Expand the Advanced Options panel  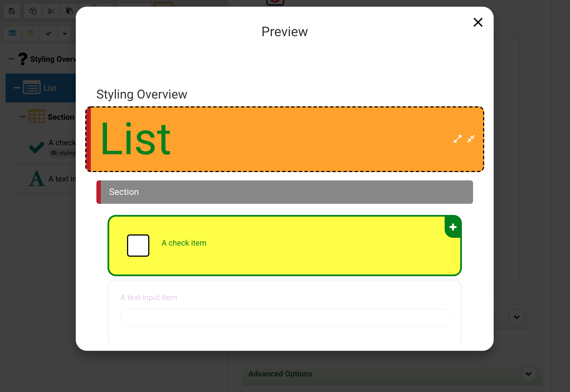[528, 374]
